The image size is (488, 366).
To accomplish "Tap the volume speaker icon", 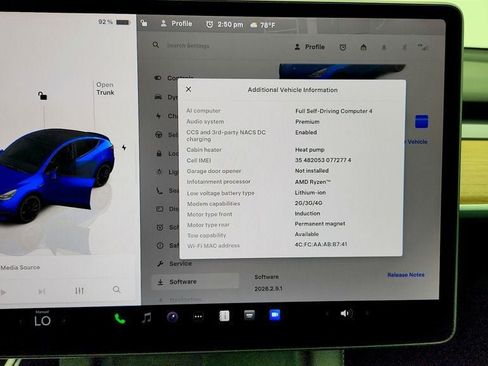I will click(x=346, y=313).
